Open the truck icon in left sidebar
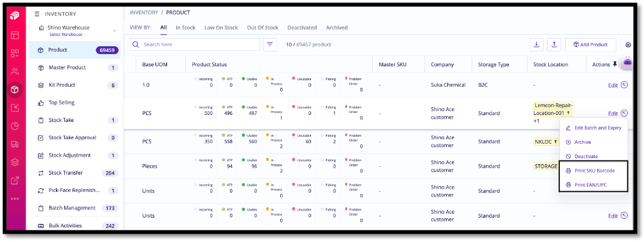Screen dimensions: 644x242 15,144
